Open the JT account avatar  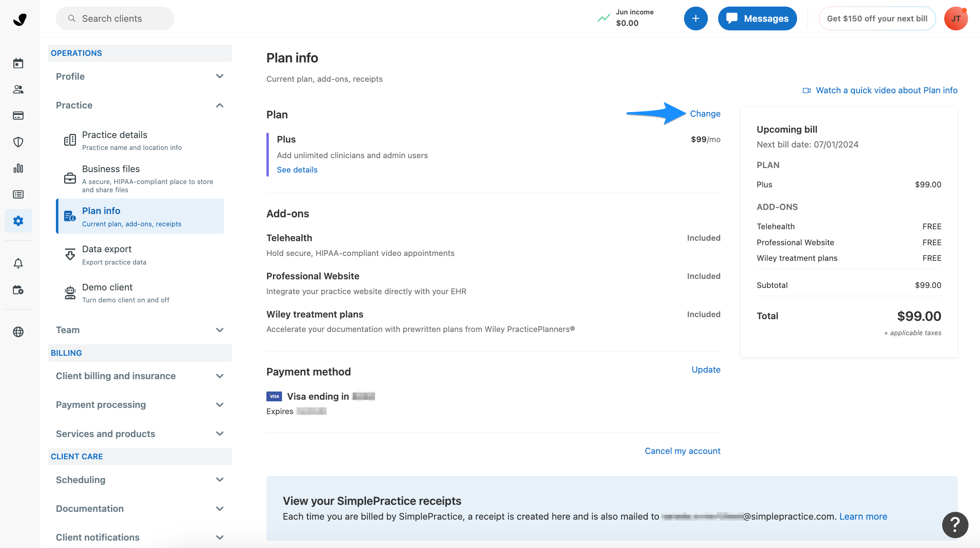click(x=956, y=18)
